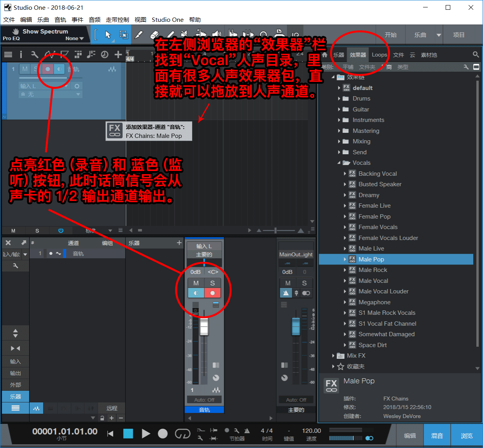Open the Male Pop FX chain icon in info panel
The image size is (483, 448).
click(331, 386)
